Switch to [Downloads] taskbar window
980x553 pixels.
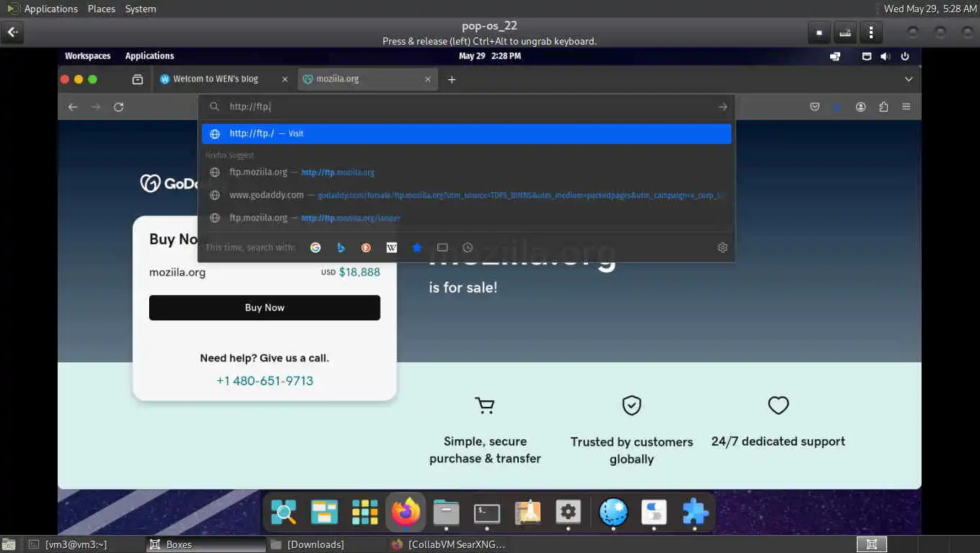click(x=326, y=544)
